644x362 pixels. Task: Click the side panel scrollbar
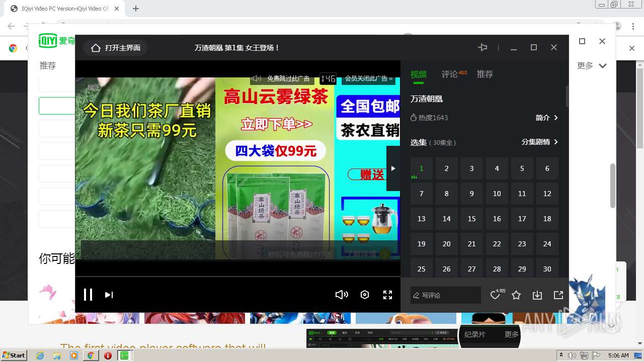pos(568,97)
